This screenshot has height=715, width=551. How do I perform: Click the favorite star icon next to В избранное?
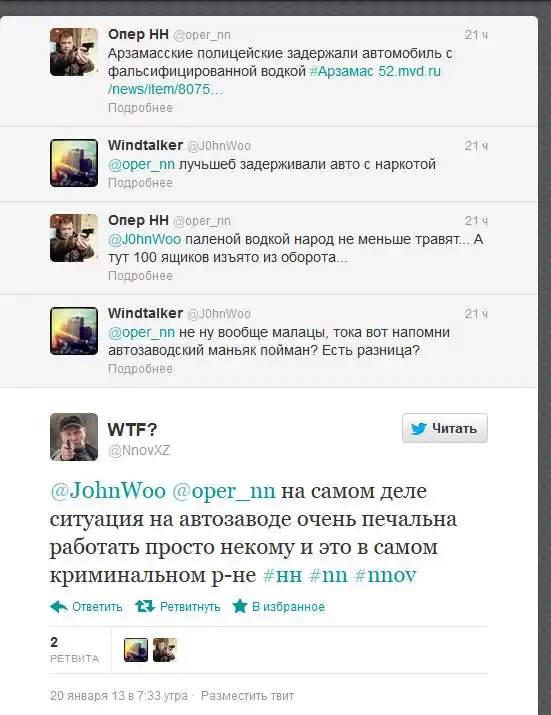[x=239, y=606]
